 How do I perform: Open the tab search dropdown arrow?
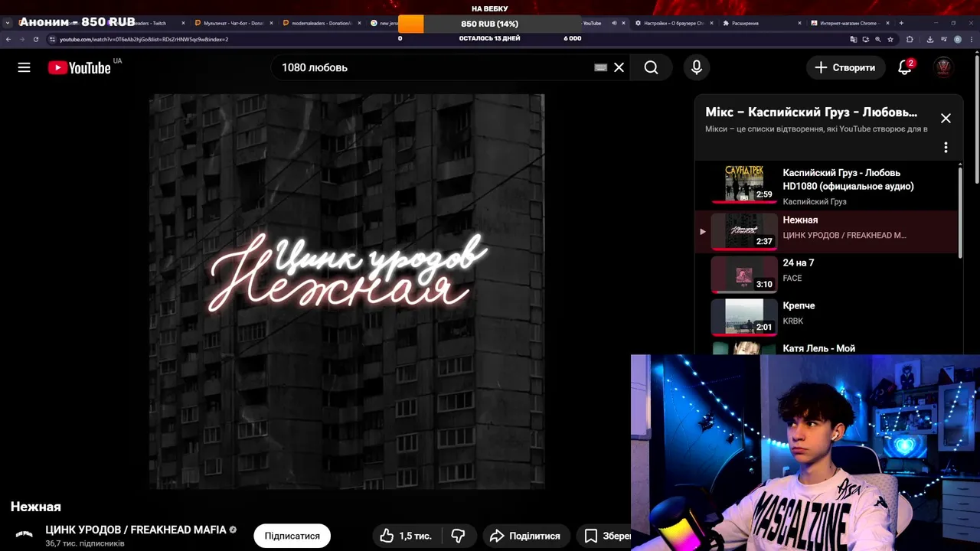click(x=8, y=23)
